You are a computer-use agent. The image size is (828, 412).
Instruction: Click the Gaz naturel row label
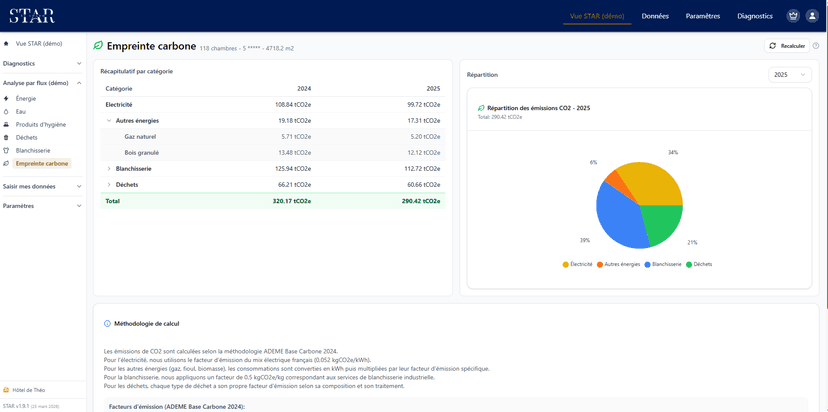(x=140, y=137)
